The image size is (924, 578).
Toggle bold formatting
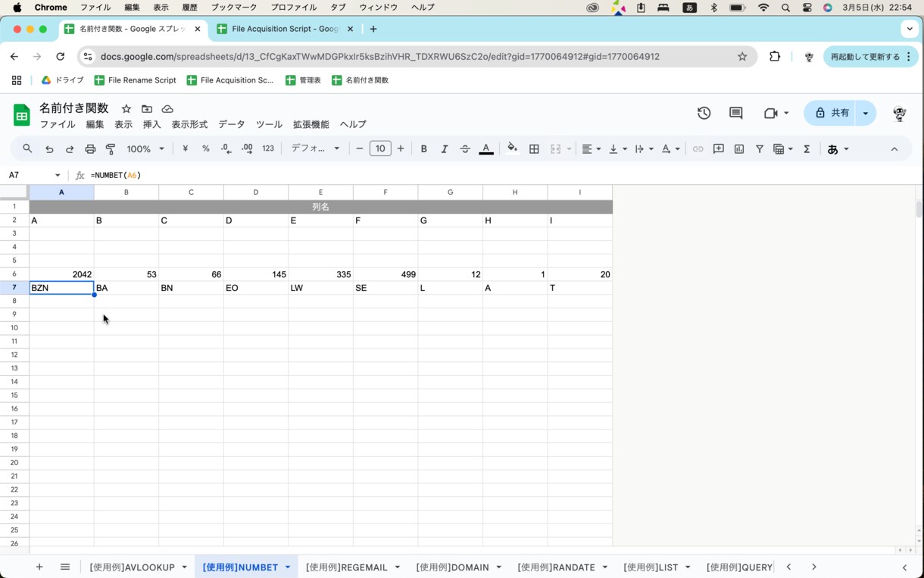pyautogui.click(x=424, y=149)
